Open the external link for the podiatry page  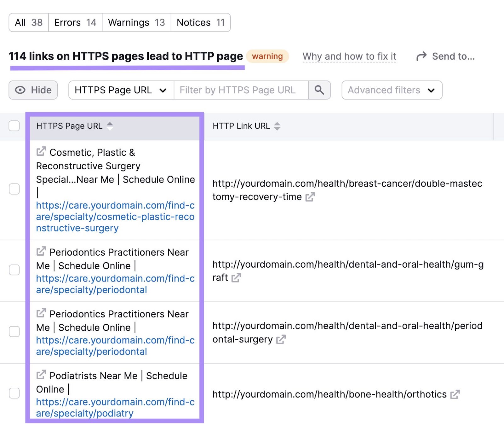(x=41, y=375)
